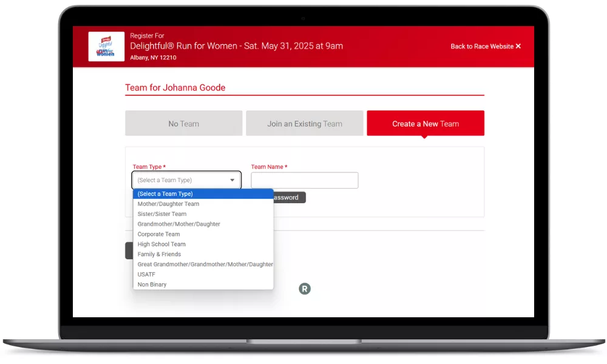Viewport: 607px width, 364px height.
Task: Click the Team Type field label
Action: (x=149, y=167)
